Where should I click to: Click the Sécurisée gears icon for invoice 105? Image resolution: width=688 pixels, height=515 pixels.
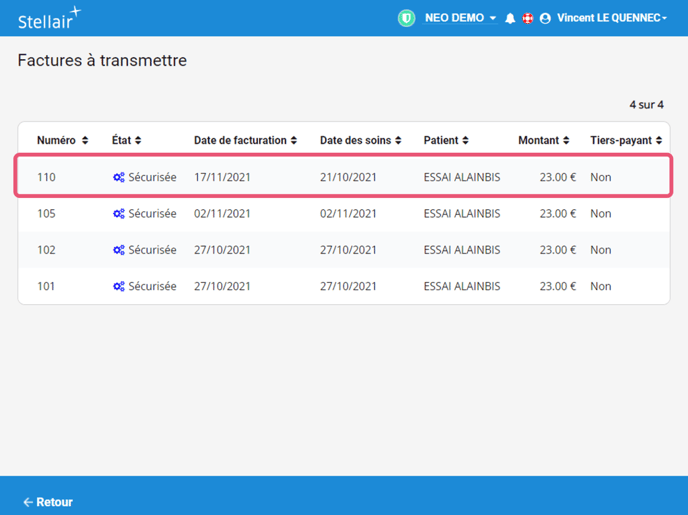[x=119, y=214]
